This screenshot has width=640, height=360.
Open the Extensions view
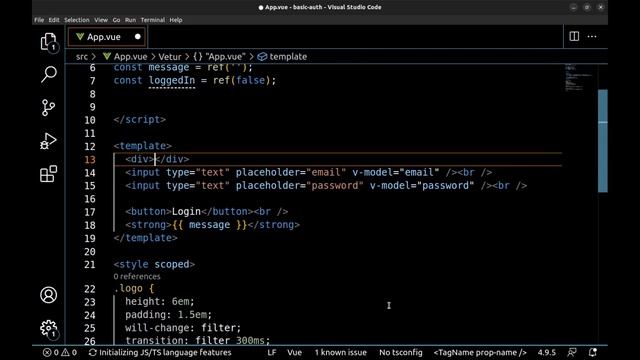[x=49, y=174]
